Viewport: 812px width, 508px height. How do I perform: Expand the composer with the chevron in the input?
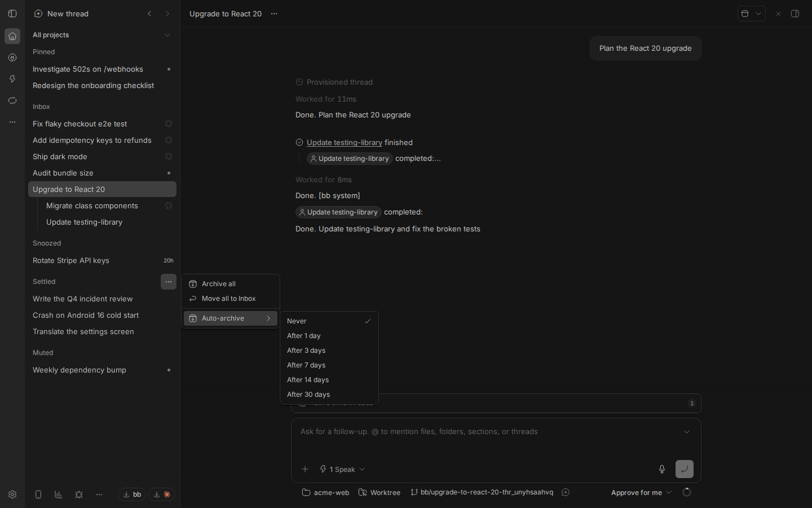point(687,432)
